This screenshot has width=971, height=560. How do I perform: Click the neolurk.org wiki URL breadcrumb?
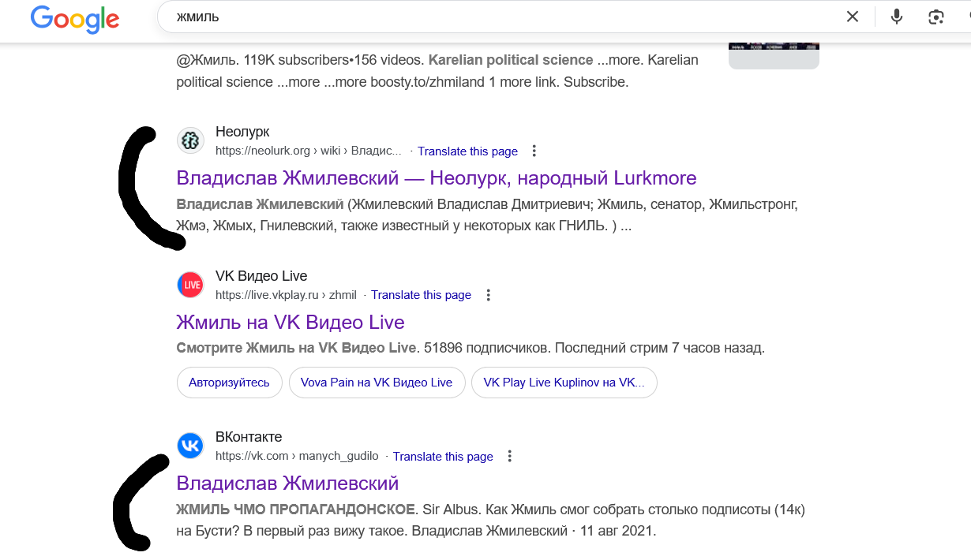pos(309,151)
